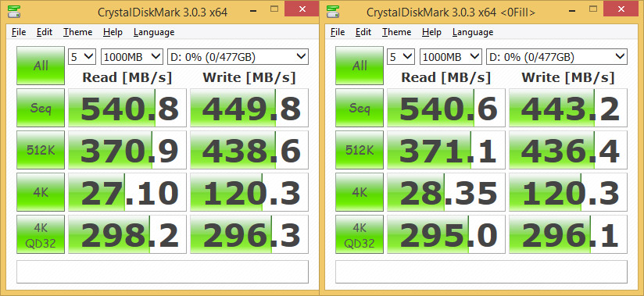Expand 1000MB test size dropdown in right 0Fill window
Image resolution: width=644 pixels, height=296 pixels.
click(x=450, y=57)
